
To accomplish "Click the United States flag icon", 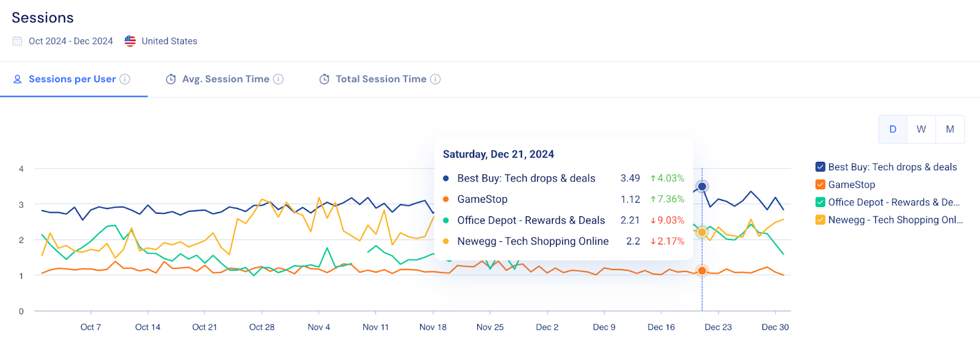I will 130,41.
